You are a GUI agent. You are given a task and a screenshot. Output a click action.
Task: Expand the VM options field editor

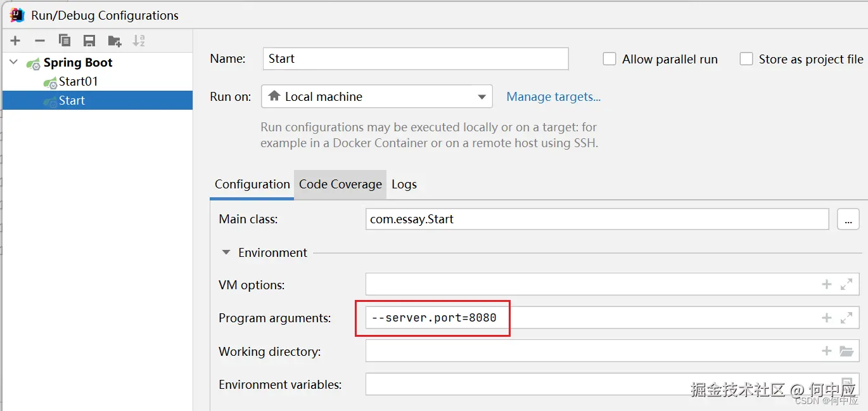(x=846, y=285)
